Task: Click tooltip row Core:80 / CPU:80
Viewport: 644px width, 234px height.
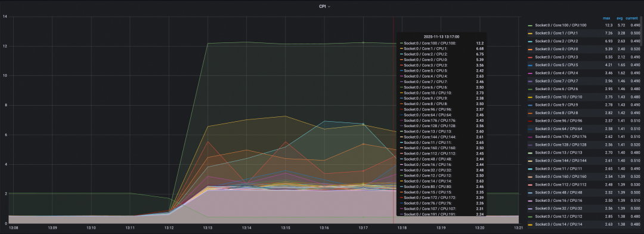Action: click(x=441, y=186)
